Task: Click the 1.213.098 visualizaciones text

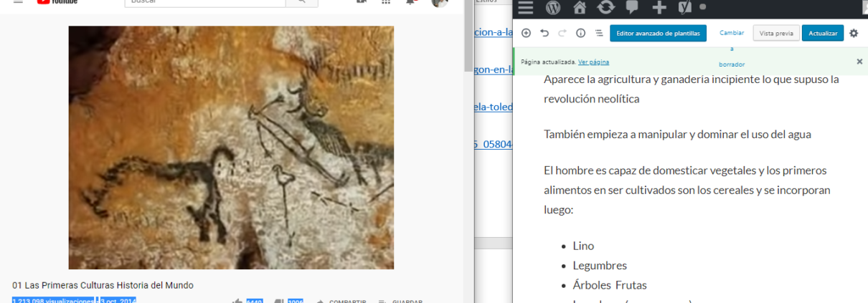Action: pyautogui.click(x=52, y=301)
